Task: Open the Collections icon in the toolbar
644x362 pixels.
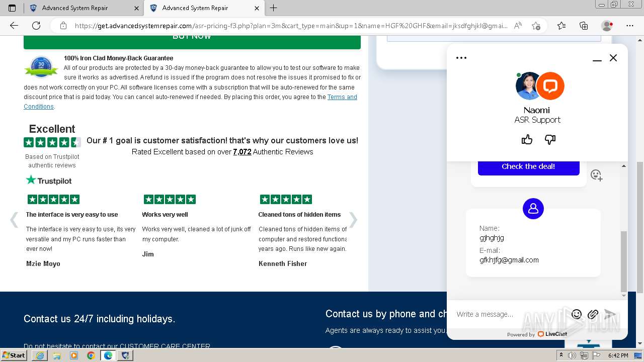Action: 584,26
